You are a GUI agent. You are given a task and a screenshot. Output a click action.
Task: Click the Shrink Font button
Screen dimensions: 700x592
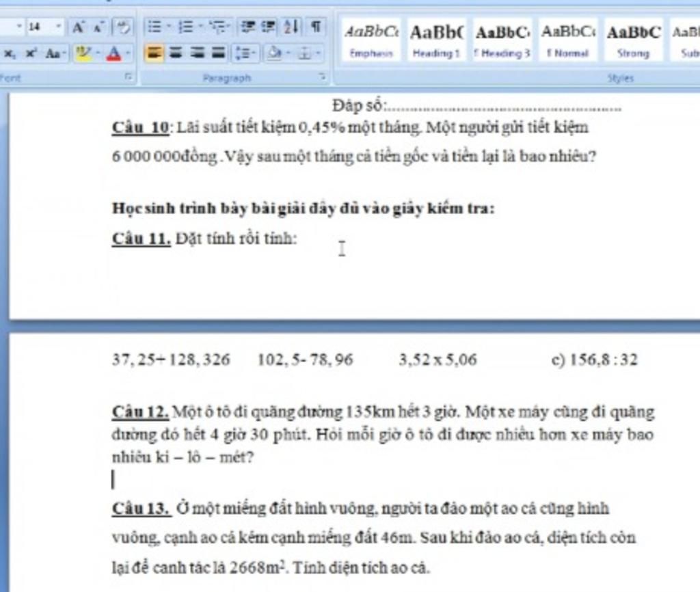click(x=98, y=27)
